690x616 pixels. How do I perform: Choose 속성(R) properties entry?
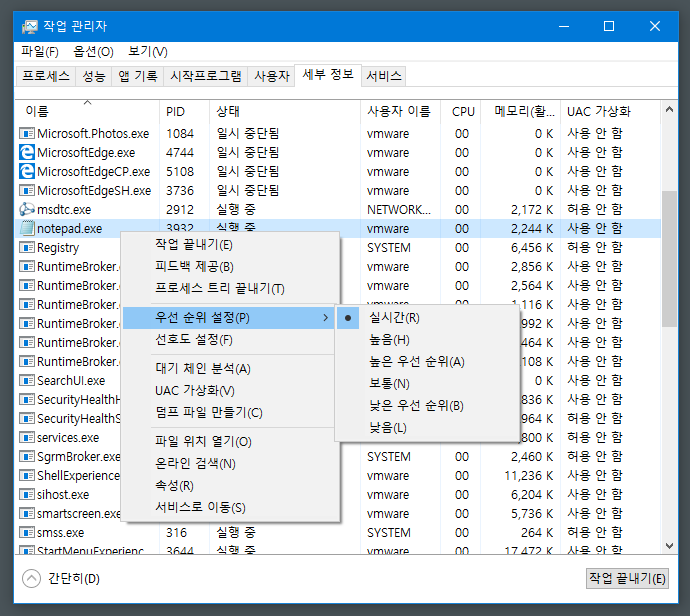(231, 486)
